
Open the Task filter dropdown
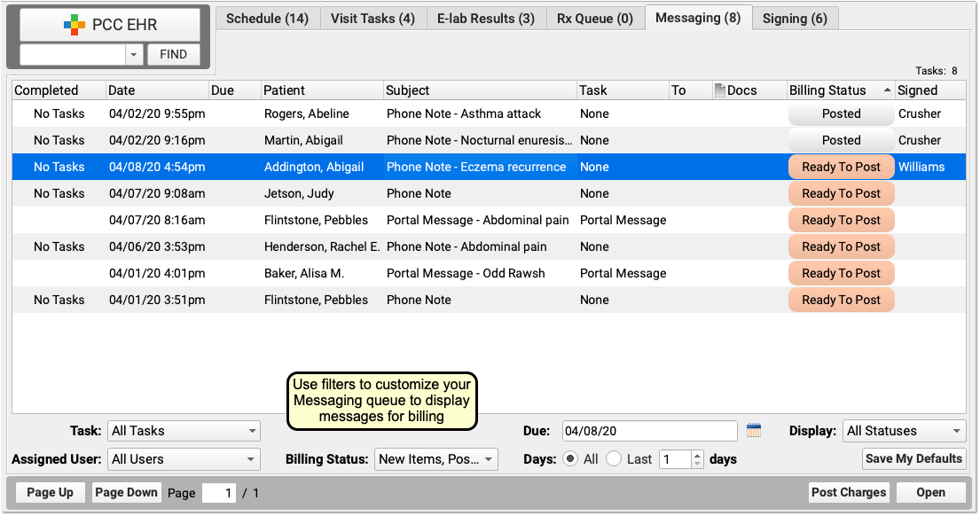tap(184, 431)
